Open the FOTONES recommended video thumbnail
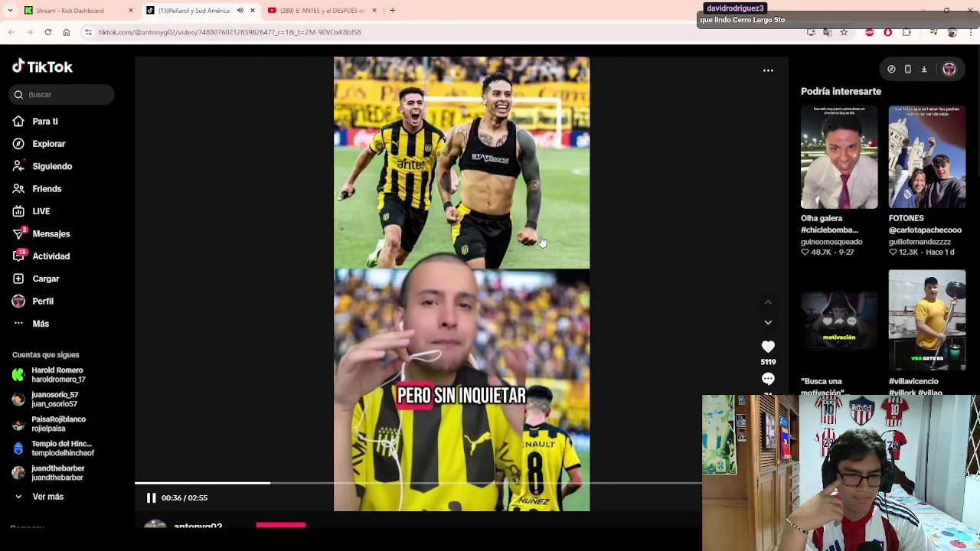Screen dimensions: 980x551 [927, 157]
